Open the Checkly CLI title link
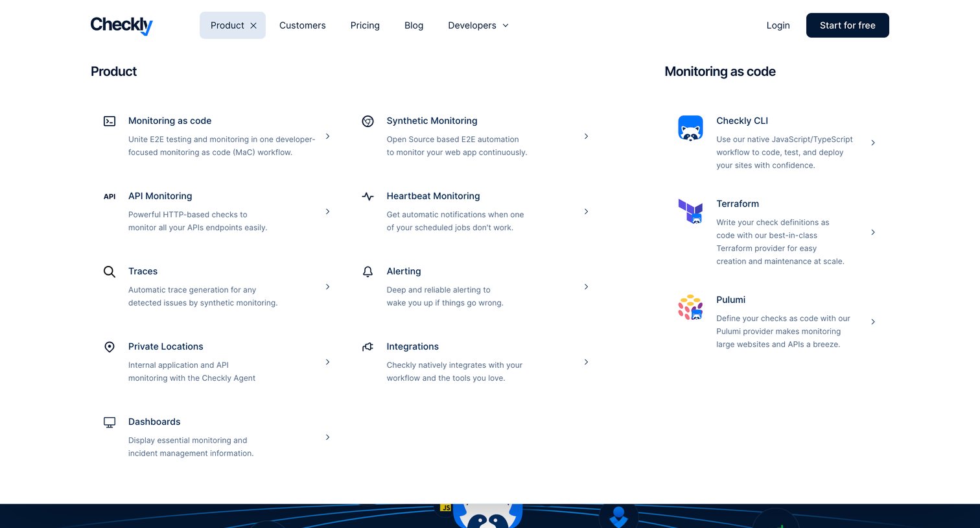Screen dimensions: 980x528 pos(742,121)
